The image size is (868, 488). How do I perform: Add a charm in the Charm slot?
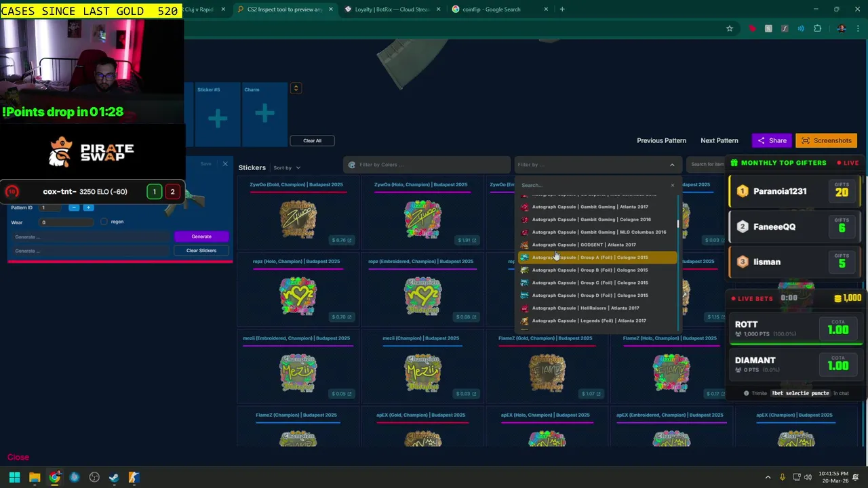click(x=264, y=113)
